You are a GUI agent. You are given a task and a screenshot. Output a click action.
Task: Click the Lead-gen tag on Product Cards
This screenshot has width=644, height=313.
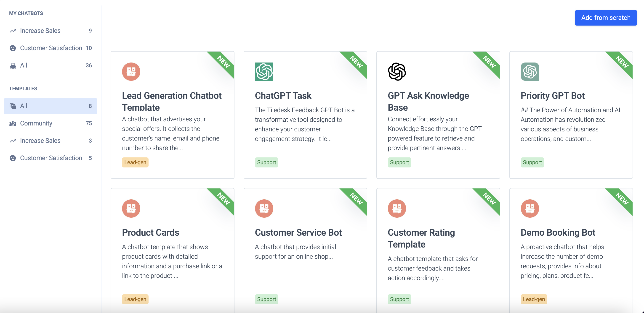[x=135, y=299]
